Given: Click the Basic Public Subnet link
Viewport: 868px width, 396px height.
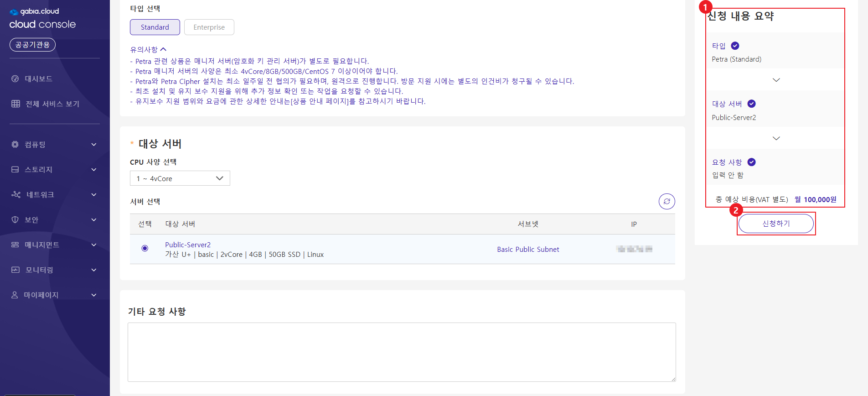Looking at the screenshot, I should point(528,249).
